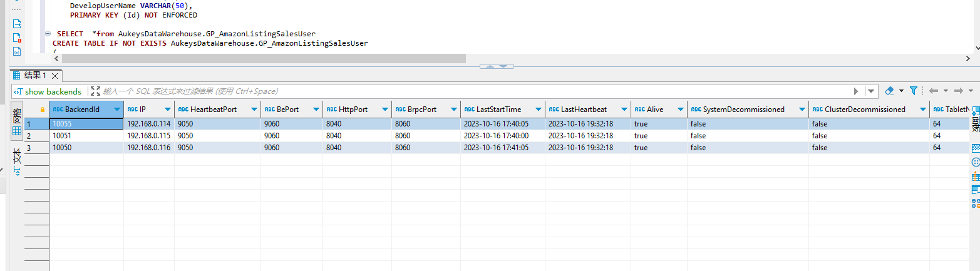Click the editor scrollbar right arrow
The image size is (980, 271).
coord(968,58)
